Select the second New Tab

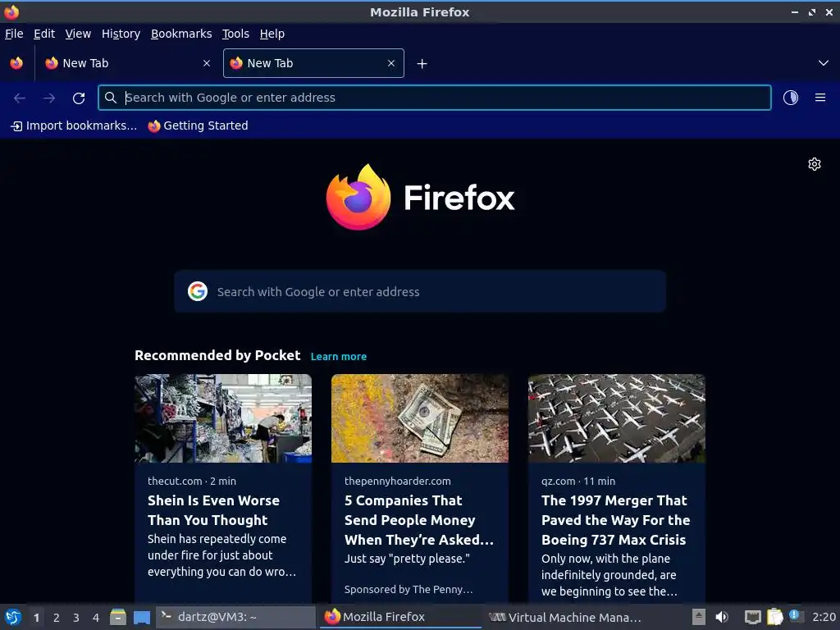[313, 63]
